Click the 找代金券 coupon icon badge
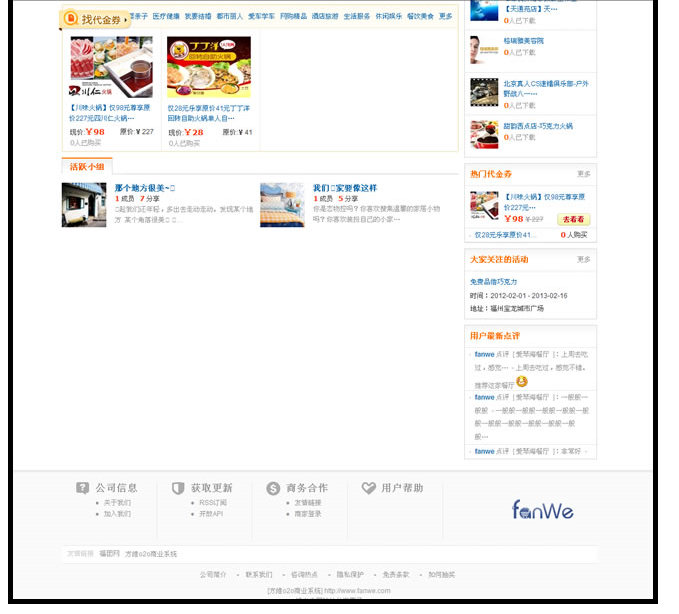 (70, 19)
